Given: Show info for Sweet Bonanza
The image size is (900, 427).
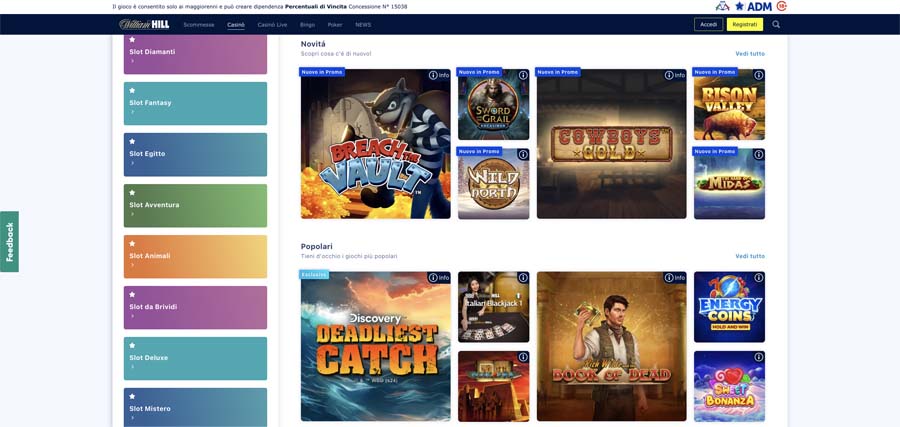Looking at the screenshot, I should [x=759, y=357].
